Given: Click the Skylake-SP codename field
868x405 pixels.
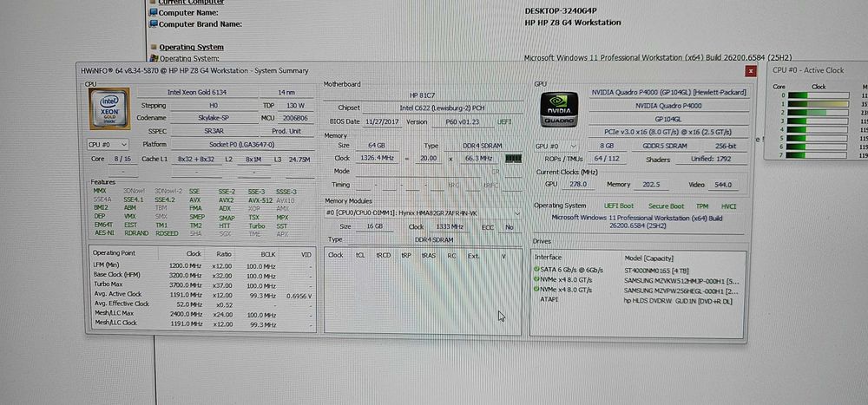Looking at the screenshot, I should coord(214,118).
